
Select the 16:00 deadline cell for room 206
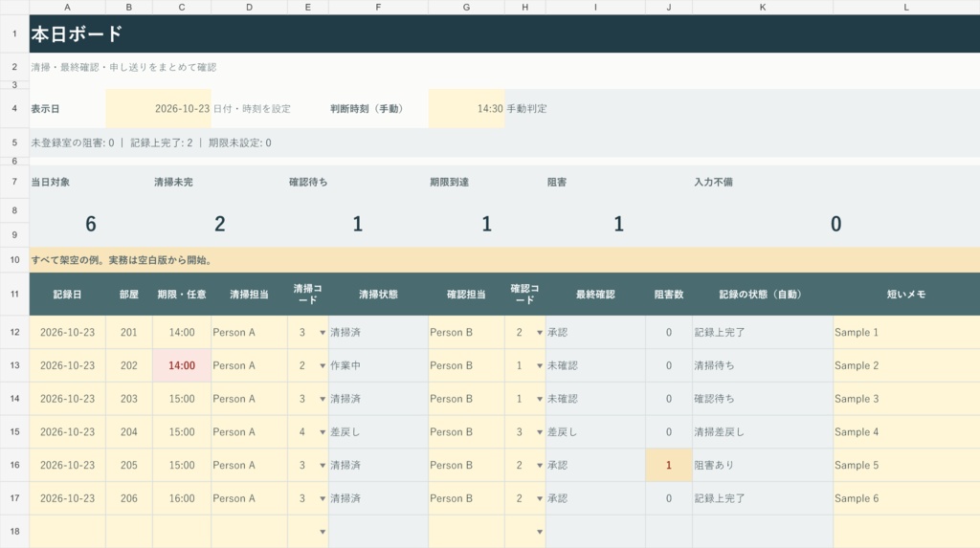[x=182, y=498]
